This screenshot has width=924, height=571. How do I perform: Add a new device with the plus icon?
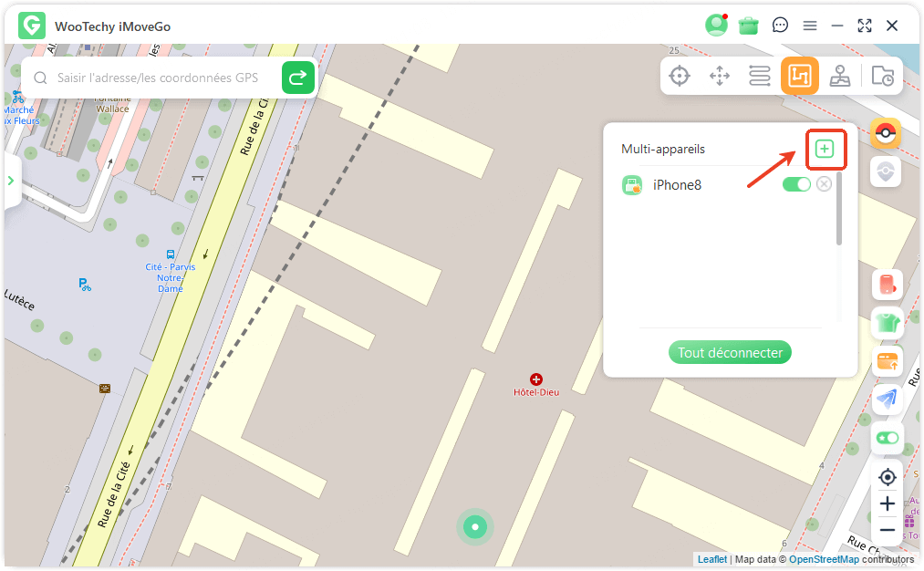(x=825, y=149)
